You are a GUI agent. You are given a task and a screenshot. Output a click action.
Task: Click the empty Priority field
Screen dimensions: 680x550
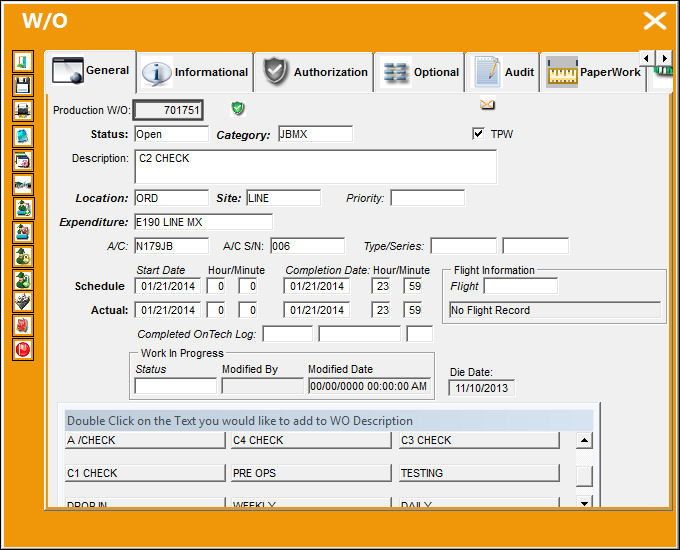pos(427,198)
